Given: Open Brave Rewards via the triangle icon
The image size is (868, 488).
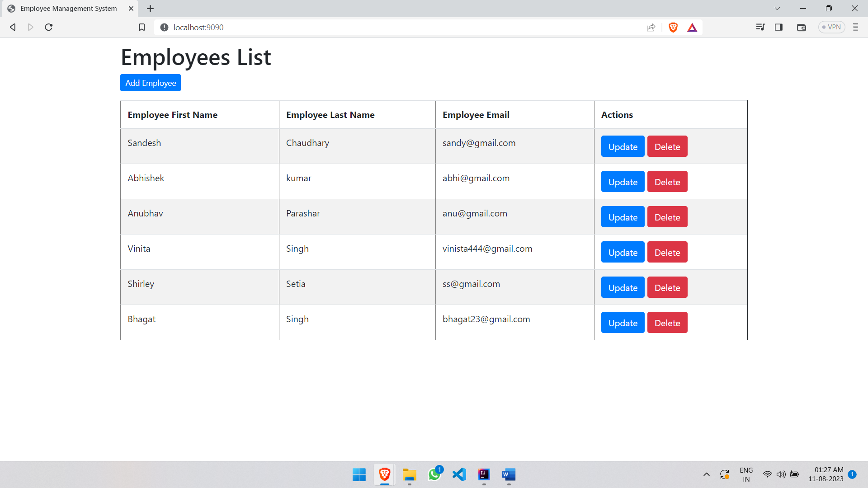Looking at the screenshot, I should tap(693, 27).
